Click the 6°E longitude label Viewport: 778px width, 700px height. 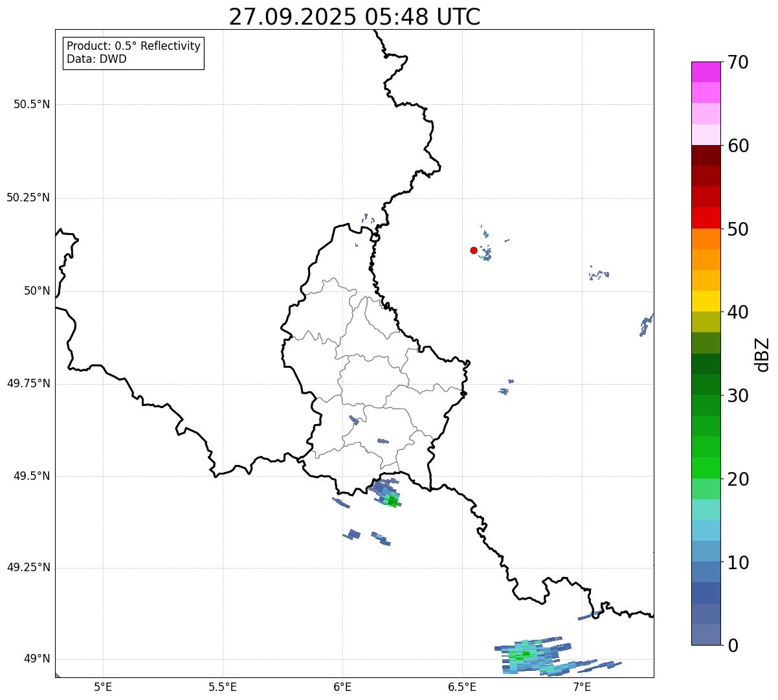click(342, 686)
